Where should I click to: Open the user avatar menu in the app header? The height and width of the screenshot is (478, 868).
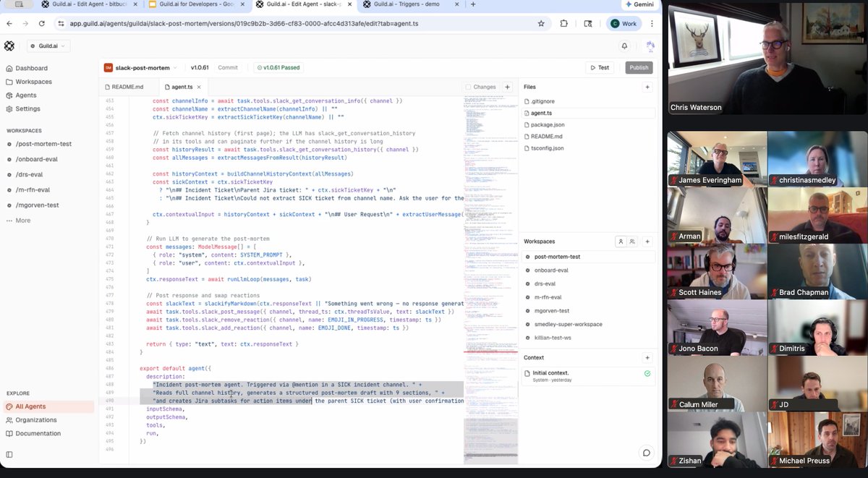649,46
